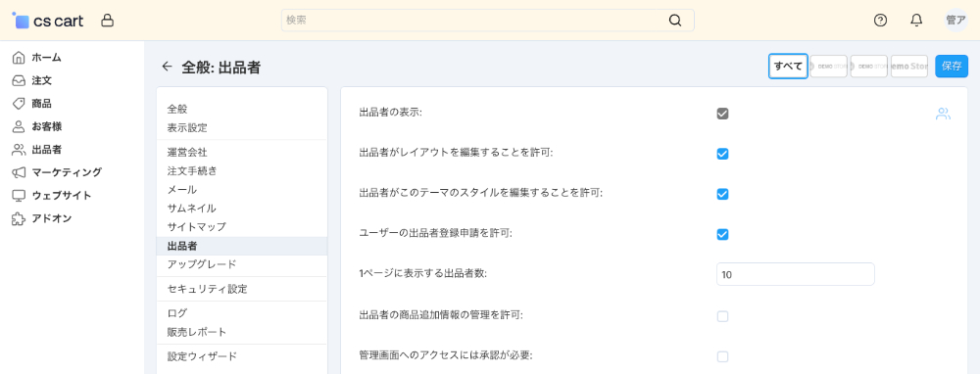Click the lock icon beside logo
The image size is (980, 374).
108,21
